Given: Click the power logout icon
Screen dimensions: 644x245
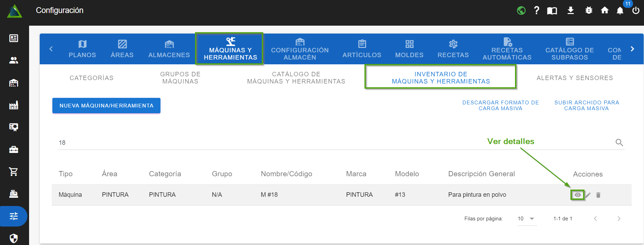Looking at the screenshot, I should pos(636,10).
